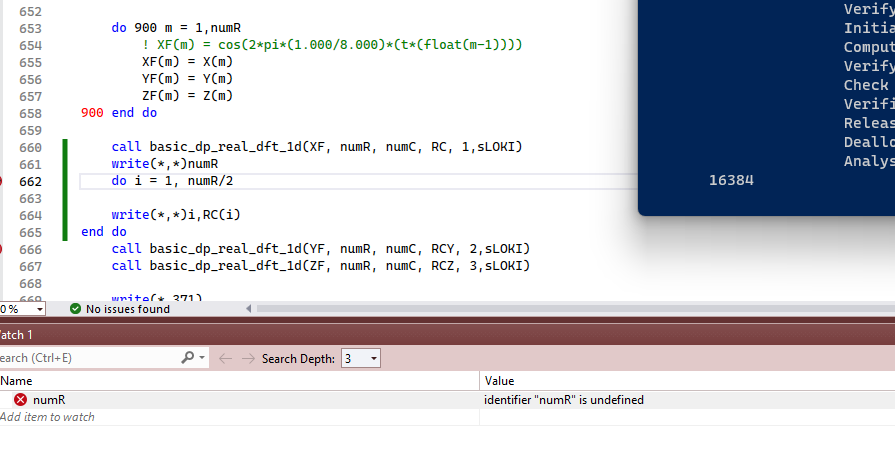Click the green No issues found checkmark icon
The image size is (895, 468).
pos(75,309)
